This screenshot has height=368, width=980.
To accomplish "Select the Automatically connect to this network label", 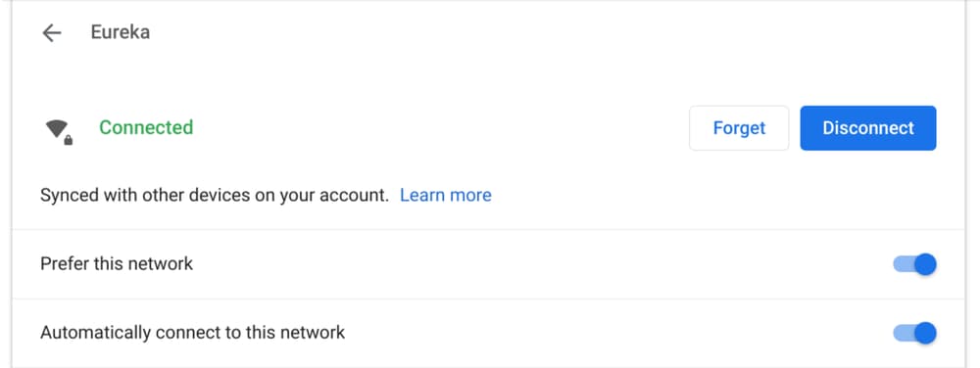I will coord(192,333).
